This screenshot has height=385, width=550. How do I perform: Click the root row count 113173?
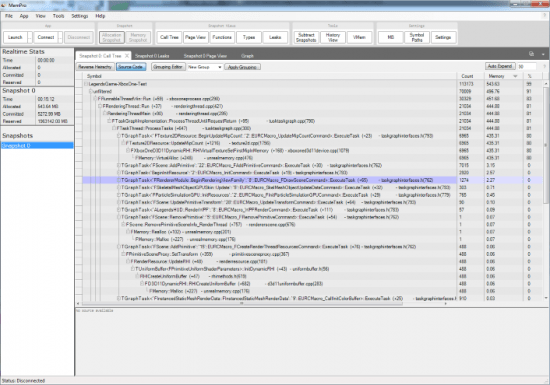click(x=466, y=84)
